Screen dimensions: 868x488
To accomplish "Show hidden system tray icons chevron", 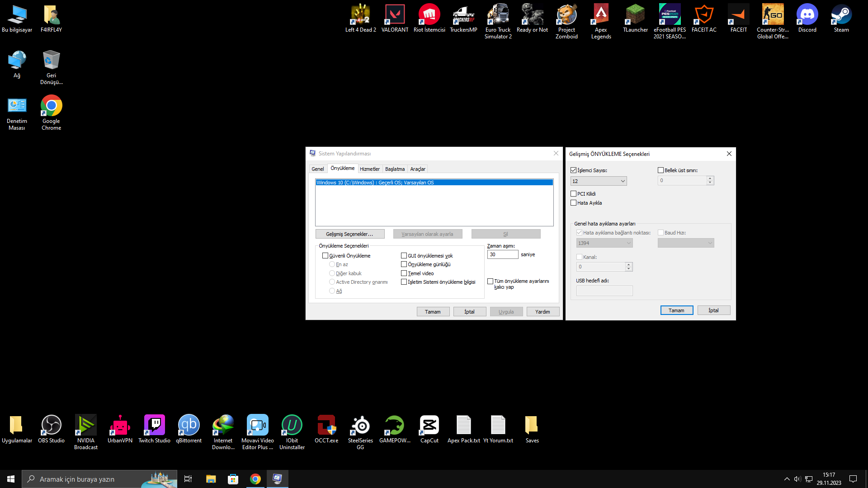I will pos(787,479).
